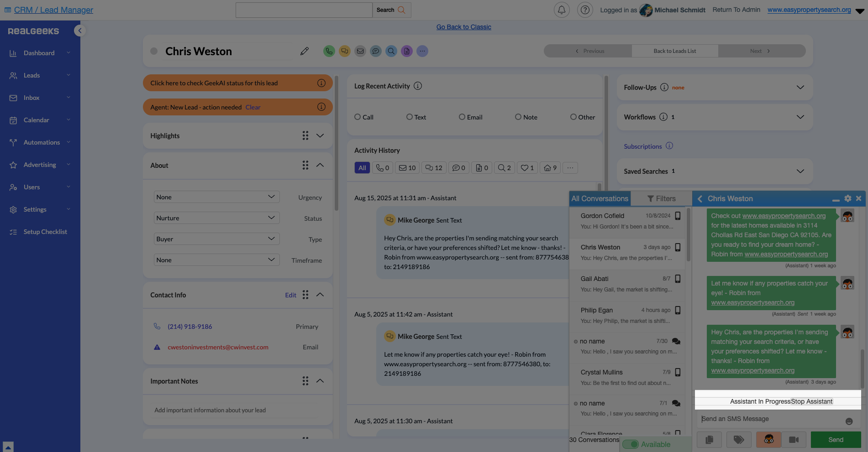Collapse the About section

coord(320,165)
